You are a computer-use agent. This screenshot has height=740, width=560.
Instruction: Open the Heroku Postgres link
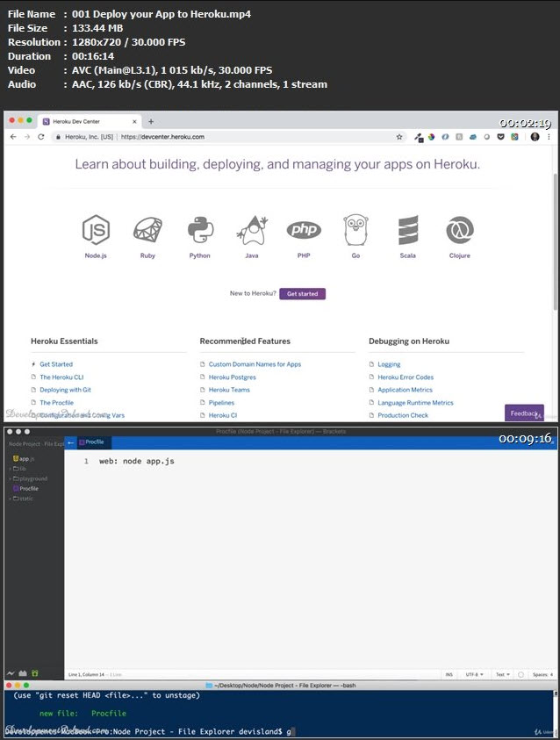(x=232, y=377)
